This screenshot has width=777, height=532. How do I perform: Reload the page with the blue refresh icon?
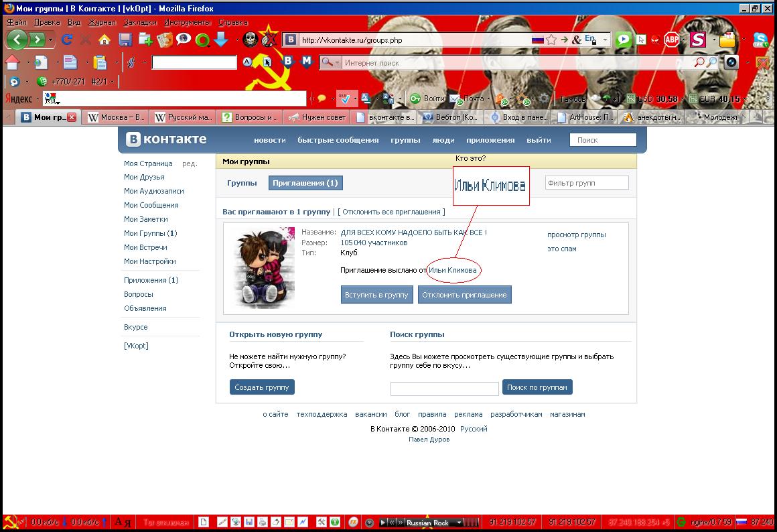click(x=67, y=40)
